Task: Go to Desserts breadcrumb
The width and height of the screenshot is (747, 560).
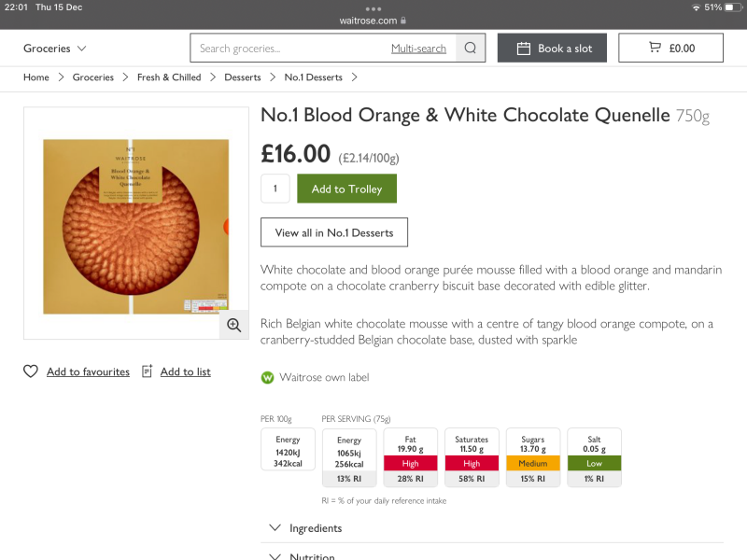Action: pos(243,77)
